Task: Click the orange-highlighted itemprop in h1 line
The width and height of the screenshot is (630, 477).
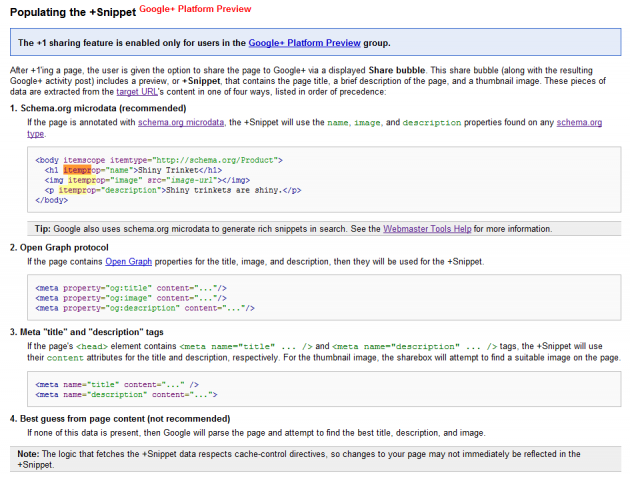Action: (77, 170)
